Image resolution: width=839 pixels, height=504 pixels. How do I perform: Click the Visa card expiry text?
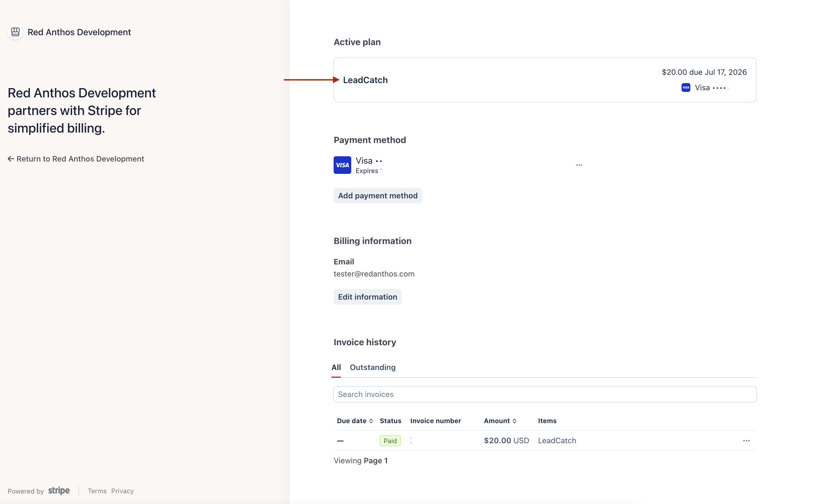click(x=368, y=171)
